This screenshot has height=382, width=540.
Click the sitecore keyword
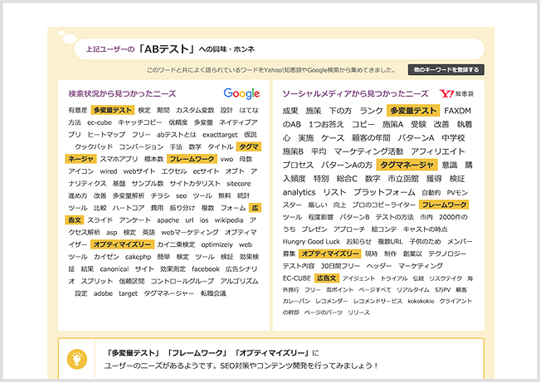pyautogui.click(x=239, y=184)
